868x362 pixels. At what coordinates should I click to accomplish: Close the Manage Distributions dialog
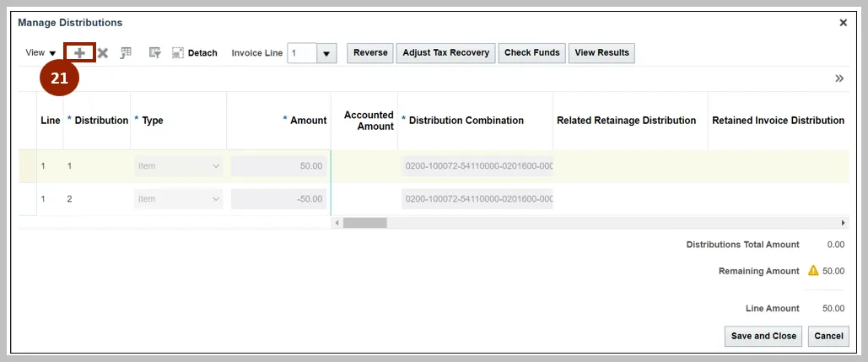point(843,23)
